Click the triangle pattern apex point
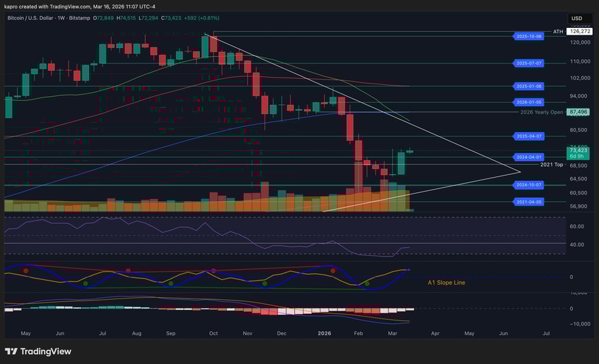Viewport: 599px width, 364px height. point(519,172)
